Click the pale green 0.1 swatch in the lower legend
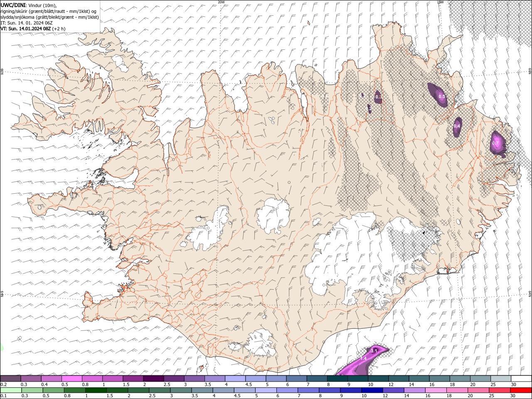This screenshot has width=532, height=399. tap(11, 390)
